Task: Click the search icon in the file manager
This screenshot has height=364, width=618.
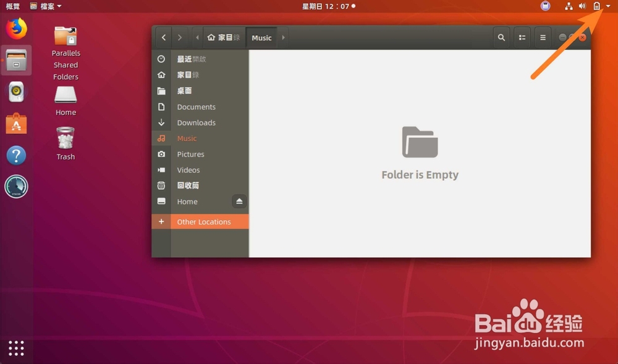Action: click(501, 37)
